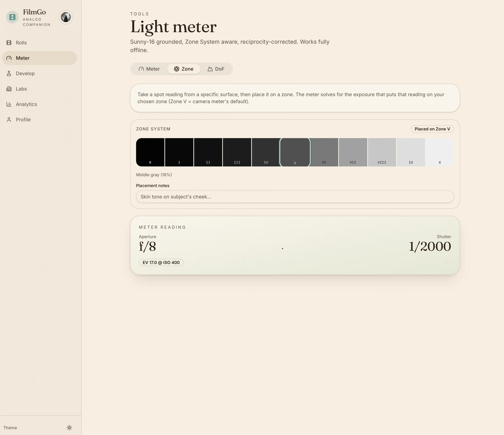Click the METER READING label
Viewport: 504px width, 435px height.
click(162, 227)
